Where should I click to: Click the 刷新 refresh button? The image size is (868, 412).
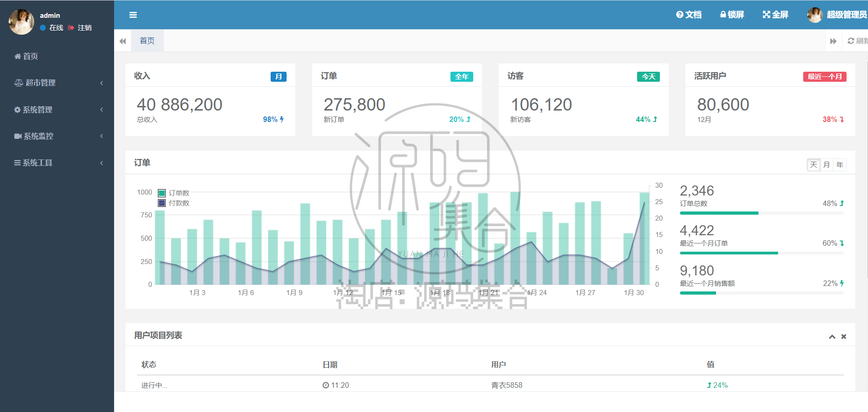[x=857, y=41]
